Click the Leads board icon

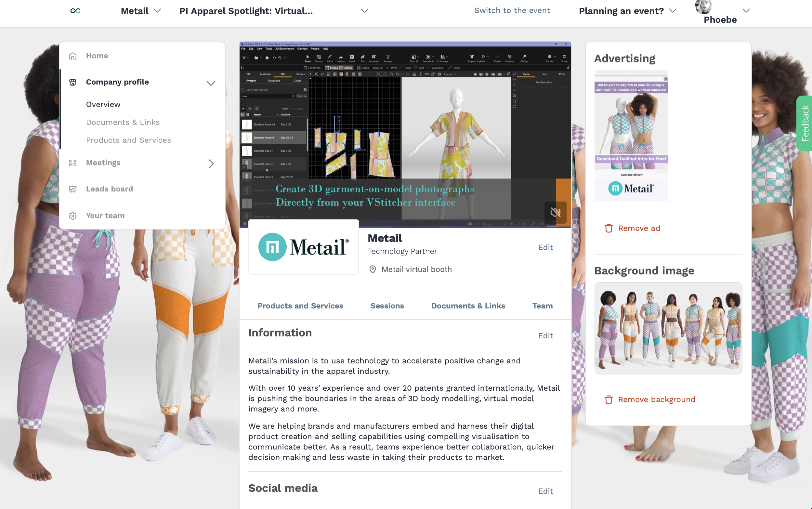click(x=73, y=189)
